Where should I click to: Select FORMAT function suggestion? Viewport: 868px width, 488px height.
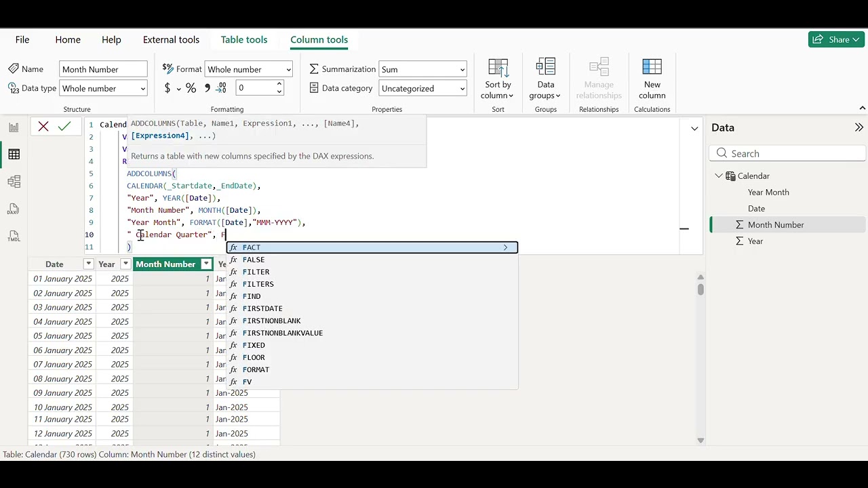click(x=372, y=369)
